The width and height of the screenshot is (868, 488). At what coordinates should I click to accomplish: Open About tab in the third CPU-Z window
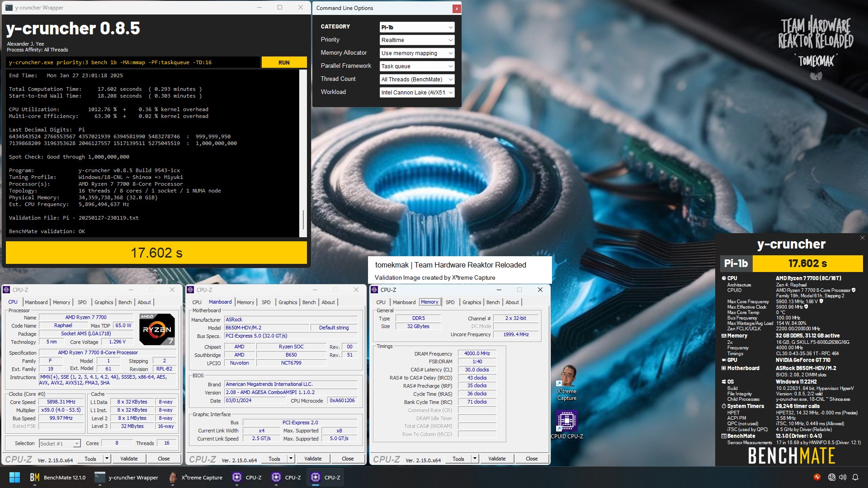512,302
